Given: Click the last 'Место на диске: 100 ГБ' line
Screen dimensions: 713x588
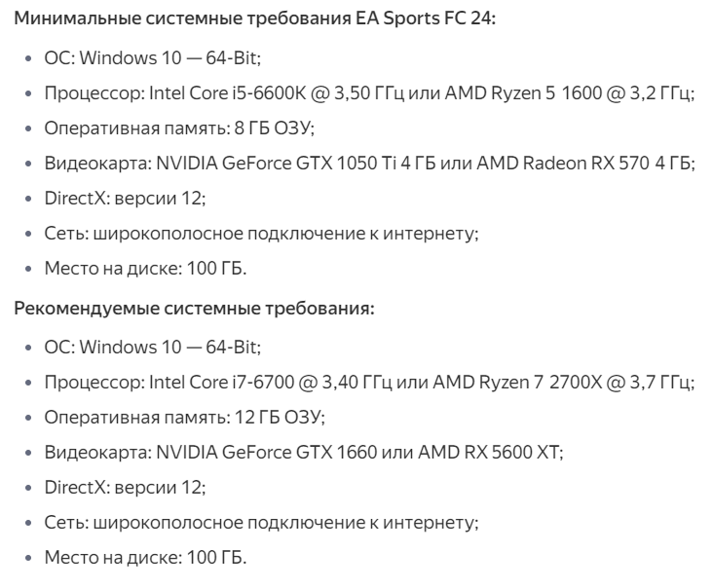Looking at the screenshot, I should [x=145, y=557].
